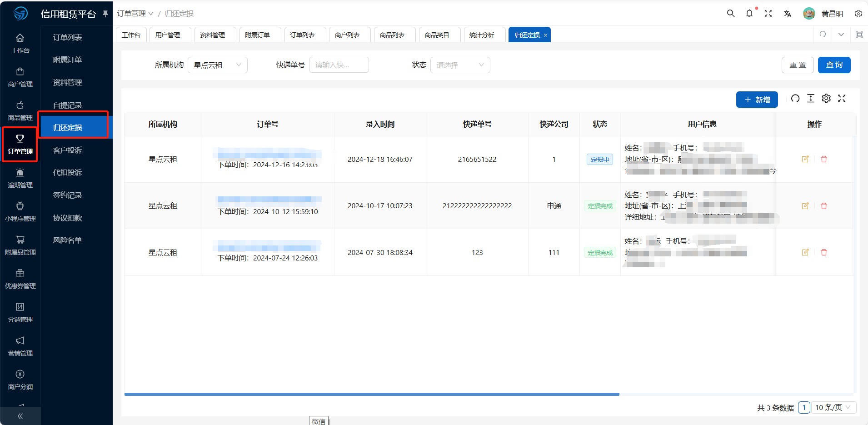This screenshot has width=868, height=425.
Task: Click the horizontal table scrollbar
Action: point(372,394)
